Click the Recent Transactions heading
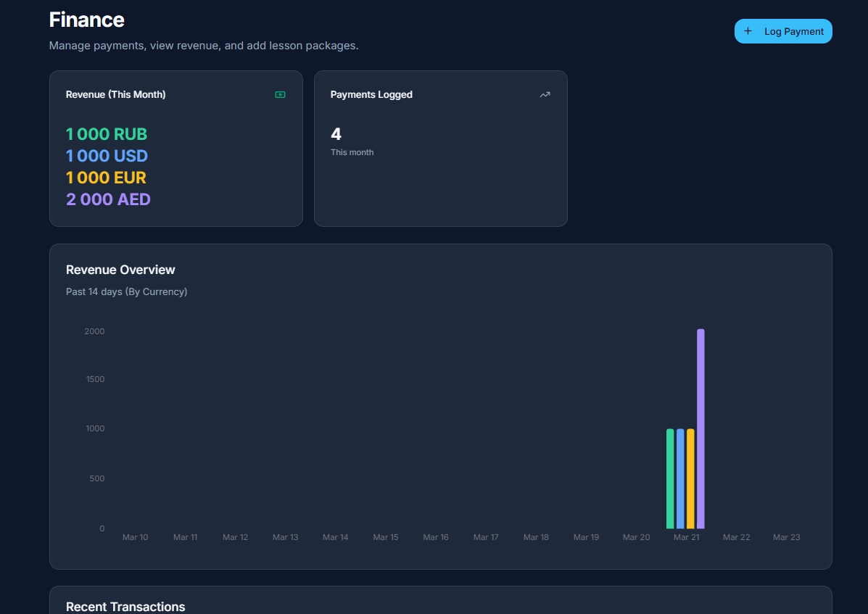This screenshot has width=868, height=614. pos(125,607)
